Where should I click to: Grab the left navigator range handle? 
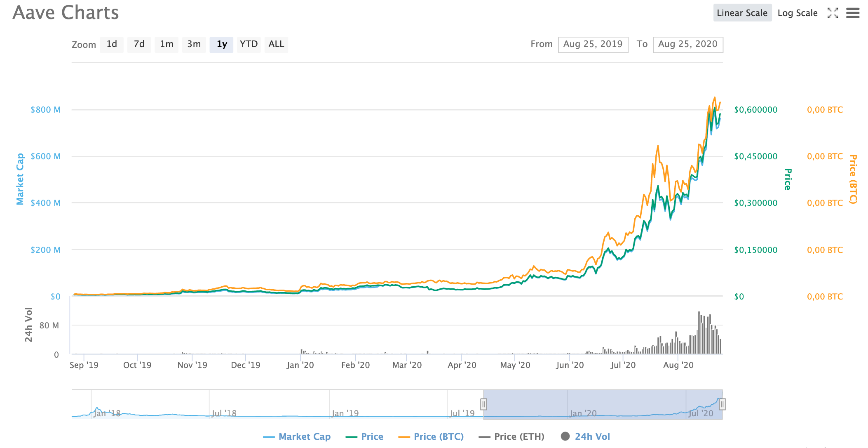pyautogui.click(x=483, y=404)
